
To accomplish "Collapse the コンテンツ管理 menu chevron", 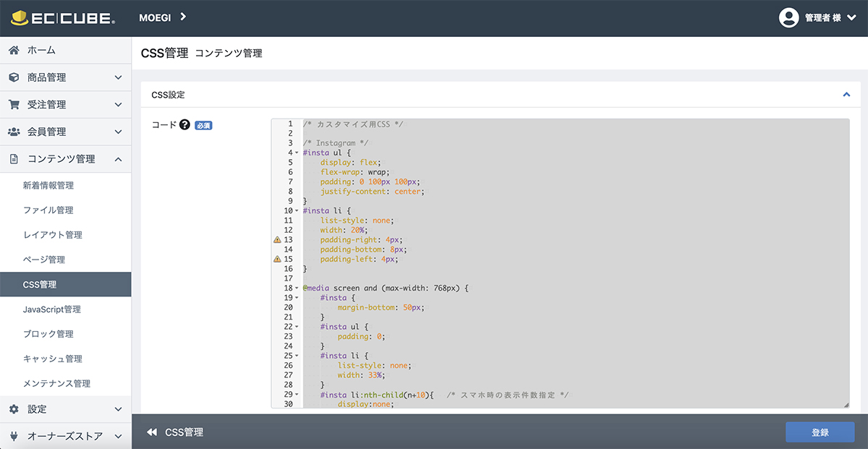I will click(x=119, y=159).
